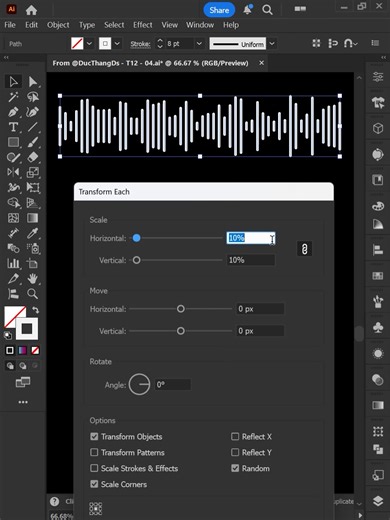Select the Hand tool

(32, 278)
